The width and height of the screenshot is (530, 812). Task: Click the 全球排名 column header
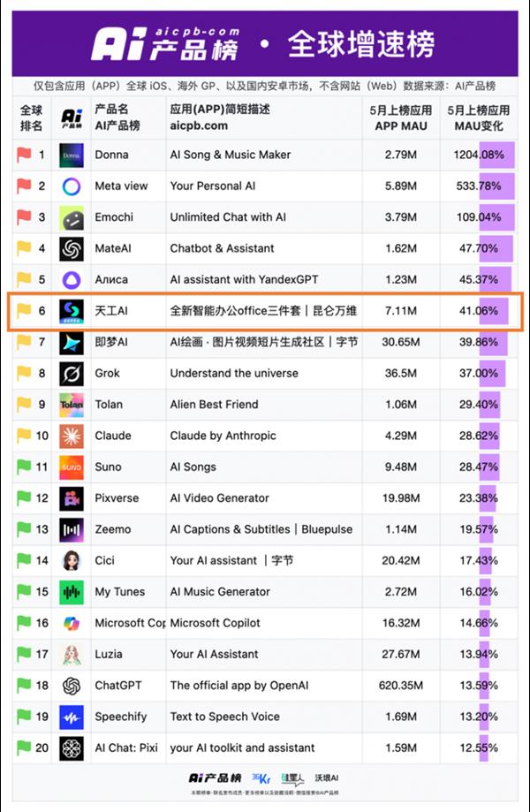(31, 118)
